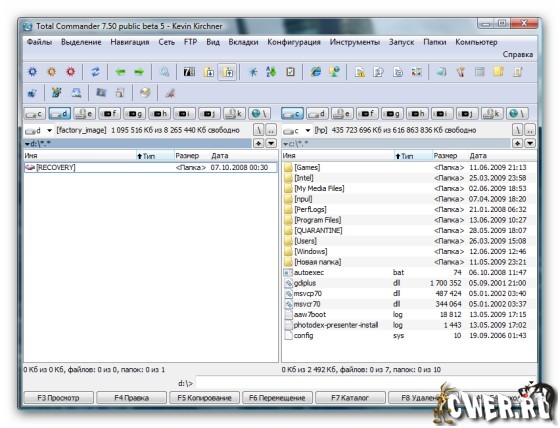Click the red gear toolbar icon
This screenshot has width=560, height=428.
pos(71,72)
